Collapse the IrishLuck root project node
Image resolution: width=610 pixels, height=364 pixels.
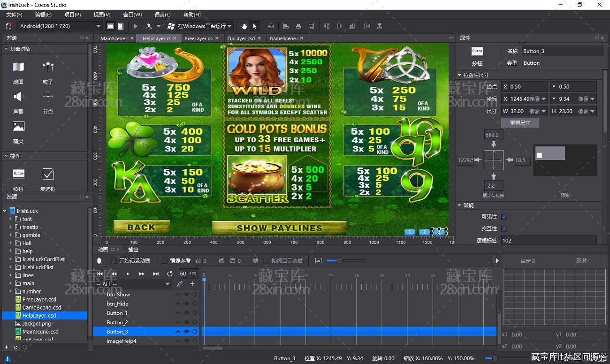click(5, 211)
